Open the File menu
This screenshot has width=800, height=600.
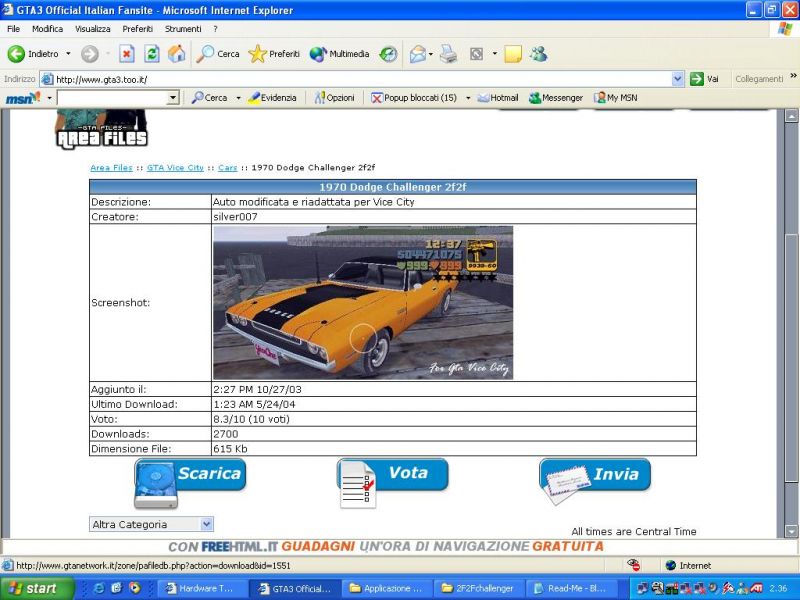tap(14, 29)
